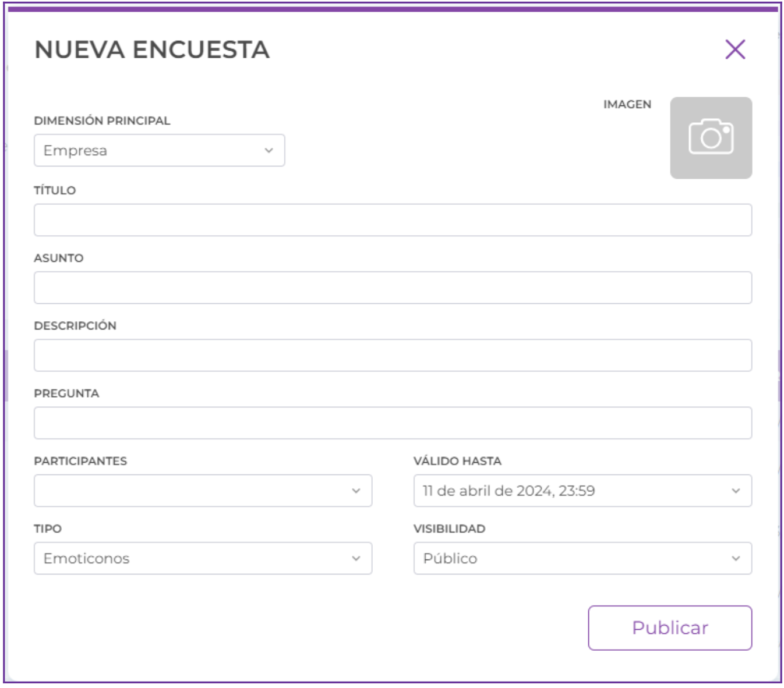Image resolution: width=784 pixels, height=688 pixels.
Task: Click the Pregunta text field
Action: click(393, 423)
